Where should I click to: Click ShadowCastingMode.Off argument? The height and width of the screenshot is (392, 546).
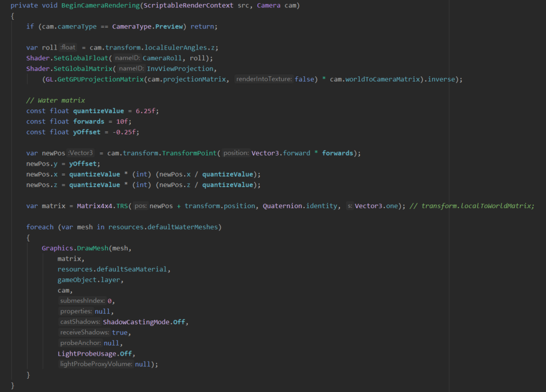pyautogui.click(x=146, y=322)
